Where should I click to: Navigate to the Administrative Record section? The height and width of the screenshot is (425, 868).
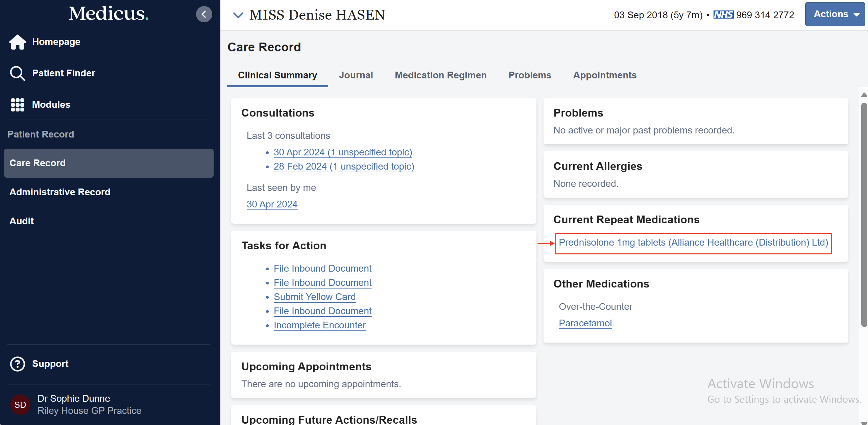point(60,192)
